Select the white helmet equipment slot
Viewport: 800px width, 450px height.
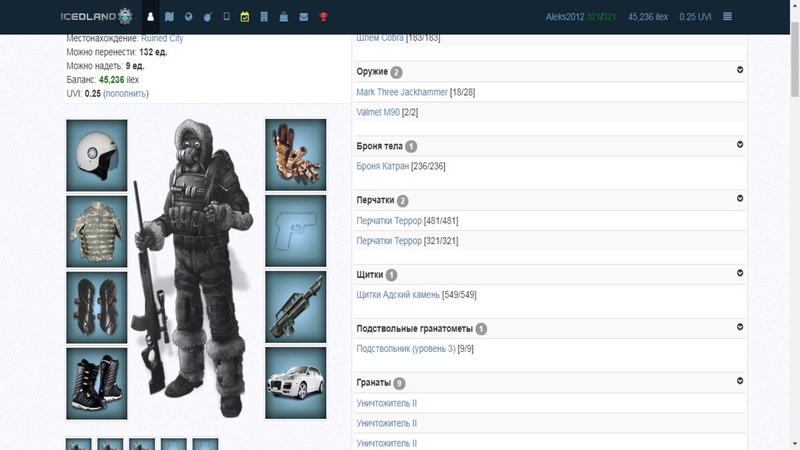[x=97, y=155]
